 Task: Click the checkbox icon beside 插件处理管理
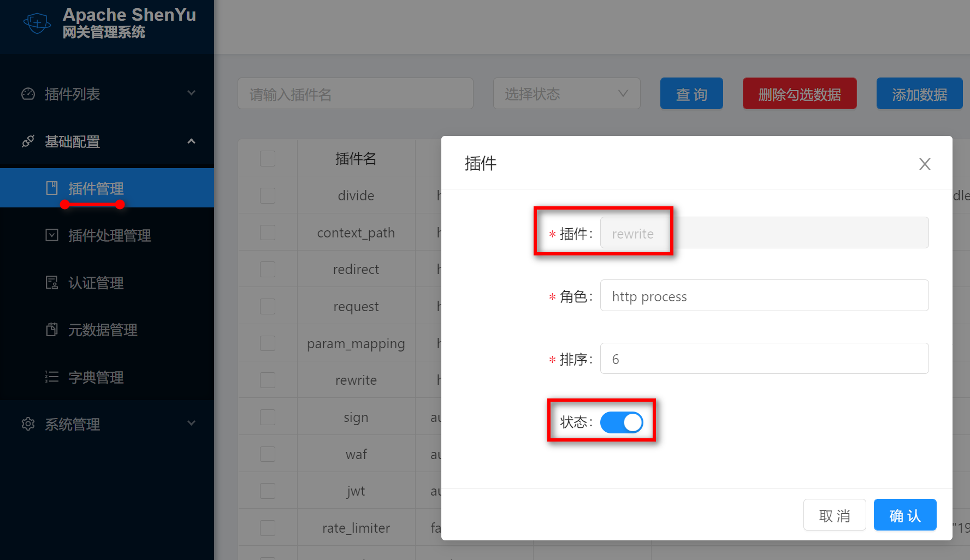tap(52, 235)
